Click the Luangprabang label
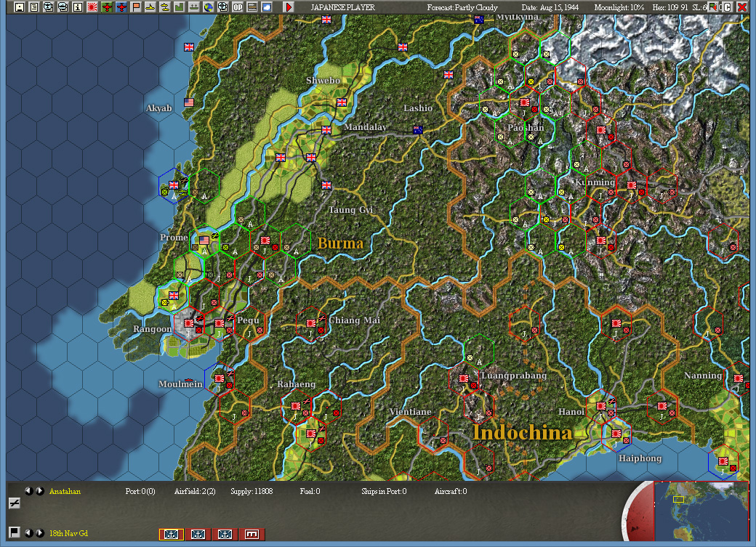Screen dimensions: 756x547 pos(514,376)
